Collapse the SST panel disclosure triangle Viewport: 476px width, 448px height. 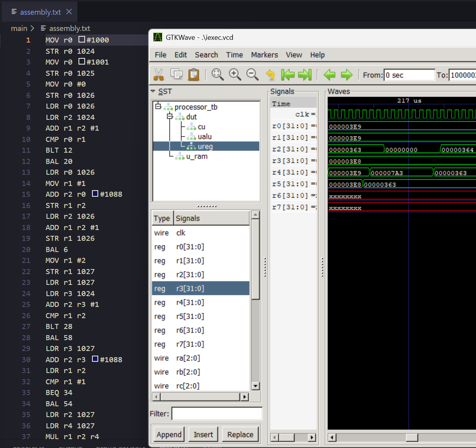click(x=153, y=91)
